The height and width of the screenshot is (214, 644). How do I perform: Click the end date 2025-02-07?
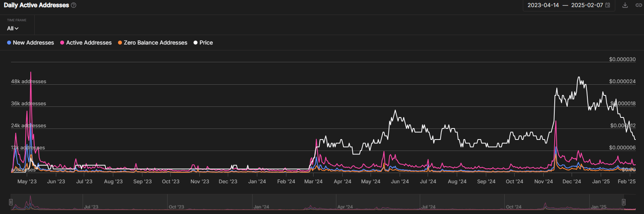coord(587,5)
